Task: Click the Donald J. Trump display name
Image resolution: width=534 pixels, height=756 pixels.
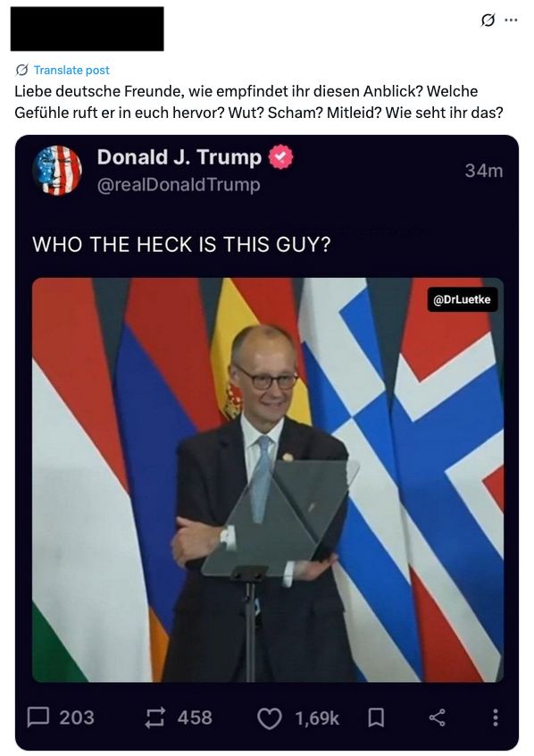Action: point(179,157)
